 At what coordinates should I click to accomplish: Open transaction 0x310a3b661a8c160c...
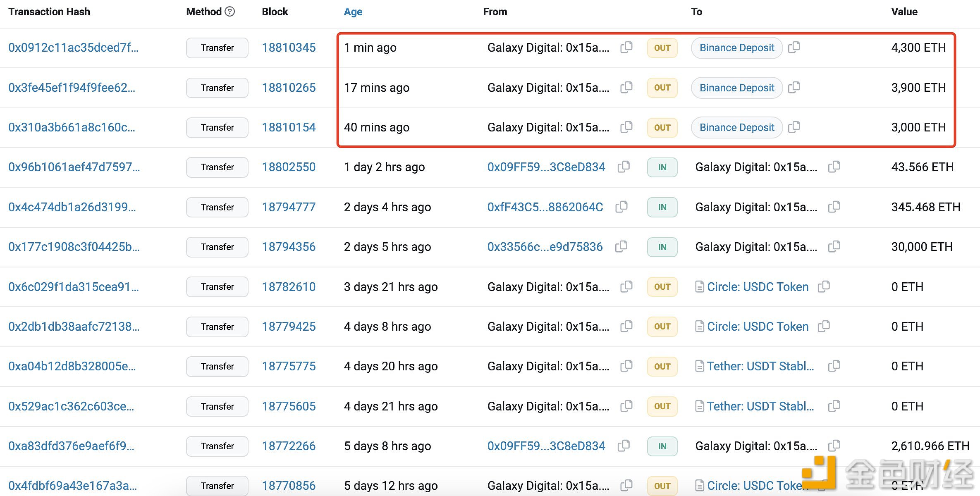click(x=72, y=127)
